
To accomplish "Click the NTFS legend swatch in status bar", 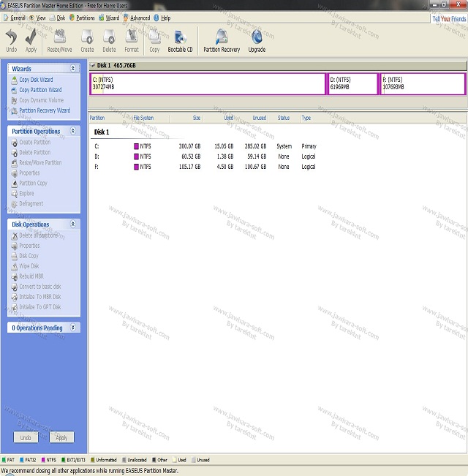I will pyautogui.click(x=43, y=460).
